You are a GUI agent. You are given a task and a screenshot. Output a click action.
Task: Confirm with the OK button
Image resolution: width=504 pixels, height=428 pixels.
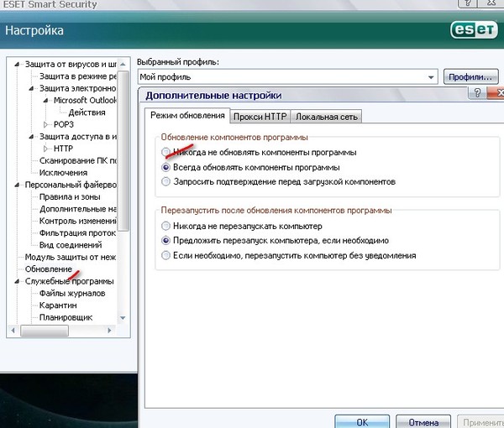pyautogui.click(x=362, y=421)
